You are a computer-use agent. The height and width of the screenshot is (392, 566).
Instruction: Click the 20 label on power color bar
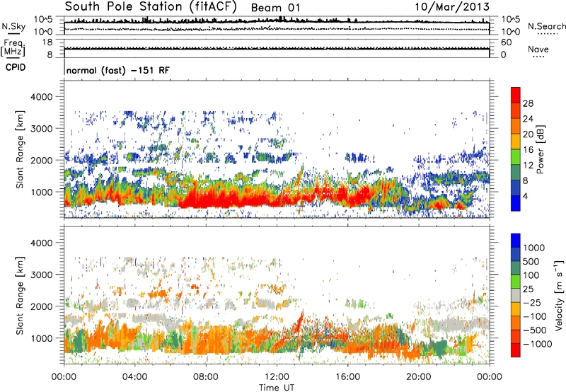(528, 134)
